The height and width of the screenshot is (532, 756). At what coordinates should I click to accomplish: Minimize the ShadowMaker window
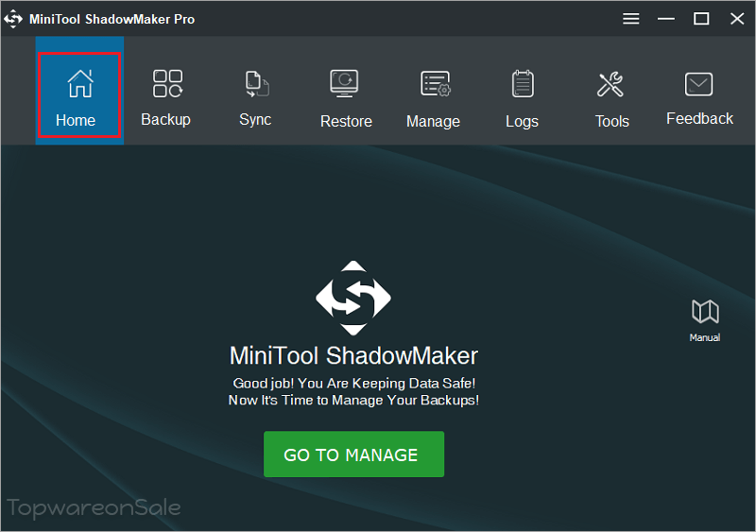point(666,19)
